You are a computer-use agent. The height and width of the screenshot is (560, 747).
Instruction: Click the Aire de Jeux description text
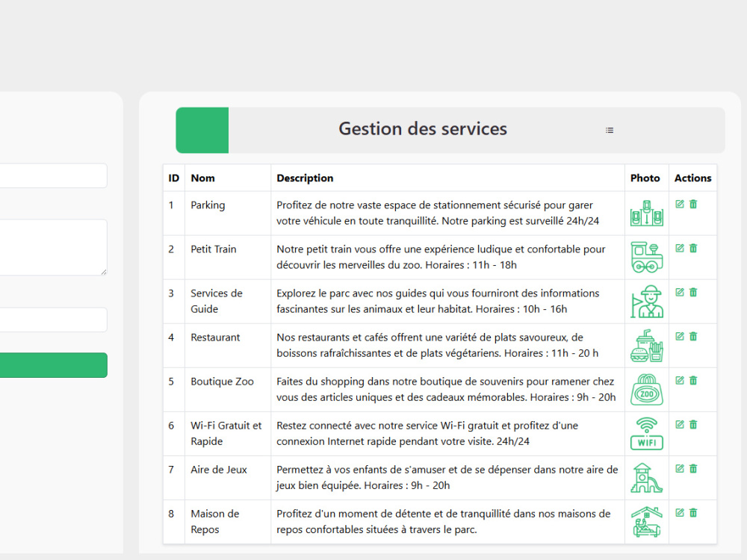447,478
